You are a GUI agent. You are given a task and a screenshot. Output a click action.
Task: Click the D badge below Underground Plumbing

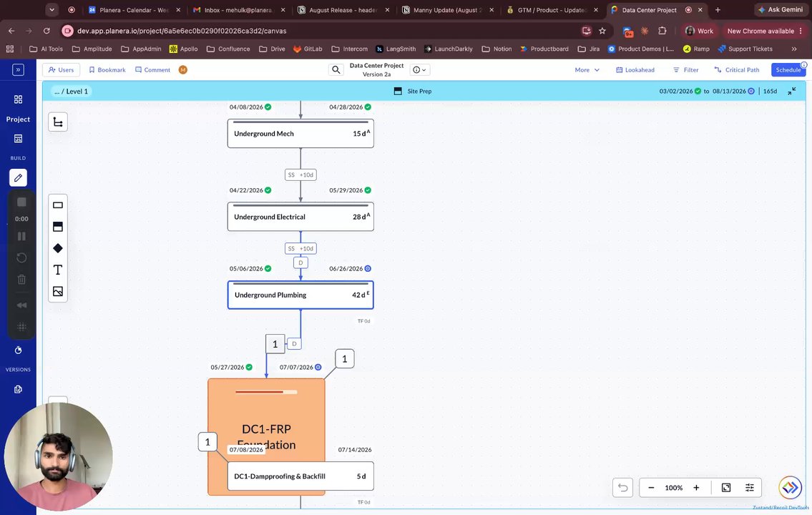tap(294, 343)
